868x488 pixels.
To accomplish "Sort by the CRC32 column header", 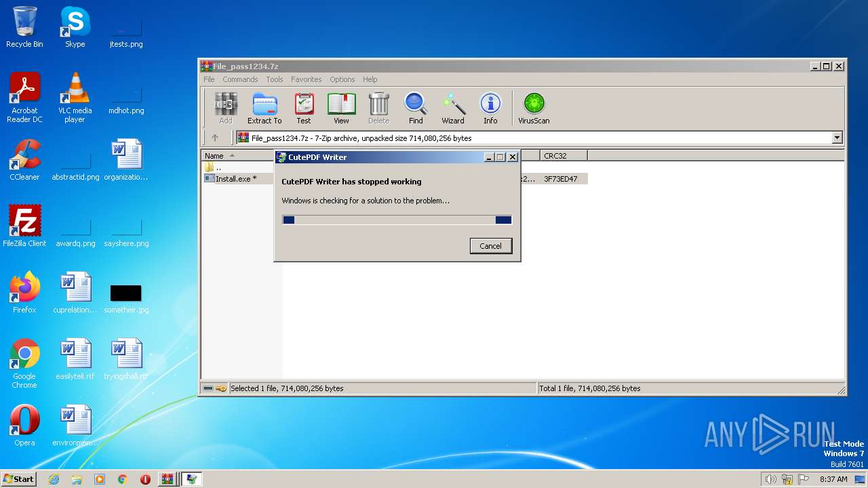I will [x=564, y=156].
